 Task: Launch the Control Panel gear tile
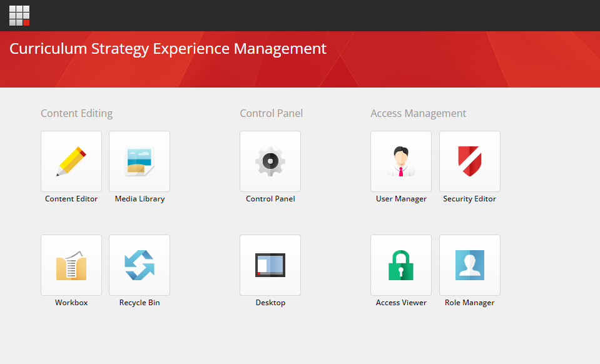click(270, 161)
